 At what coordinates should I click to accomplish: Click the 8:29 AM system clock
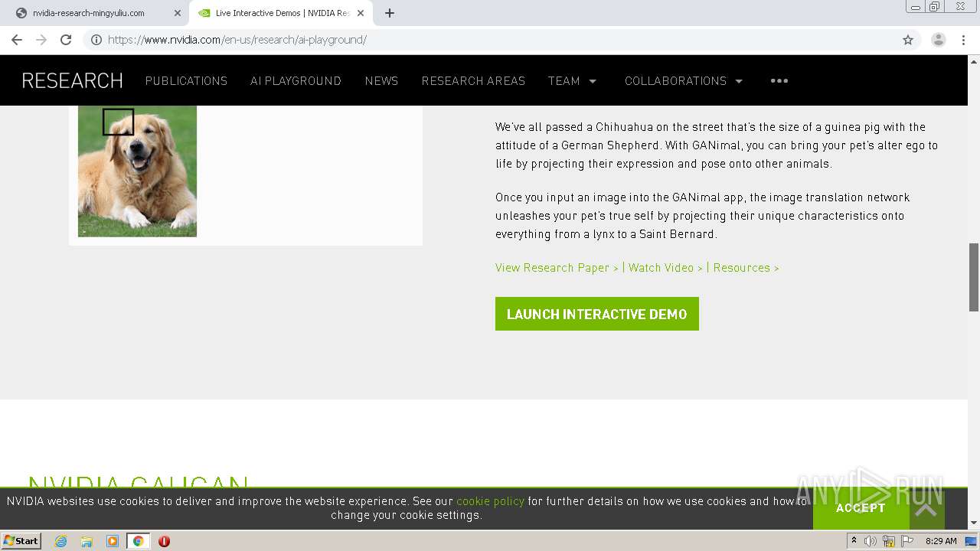pyautogui.click(x=941, y=541)
